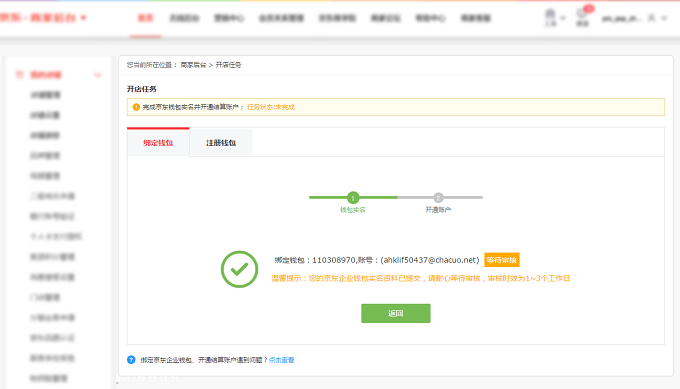680x389 pixels.
Task: Select step 2 circle 开通账户
Action: click(x=438, y=198)
